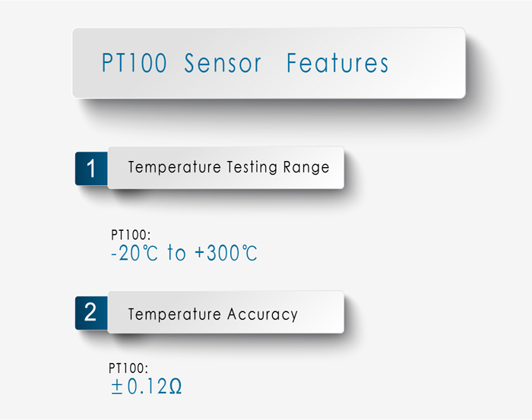Click the "+300℃" maximum temperature value

click(226, 254)
